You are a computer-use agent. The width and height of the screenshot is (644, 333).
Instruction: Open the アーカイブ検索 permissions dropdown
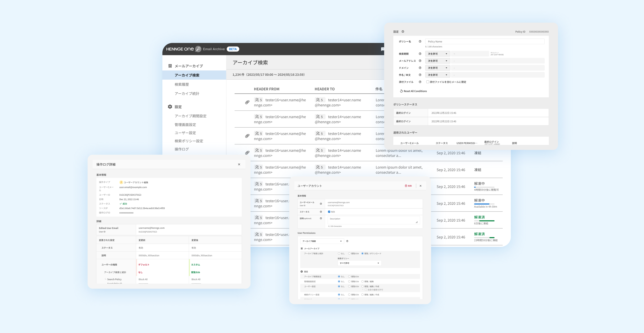(x=322, y=241)
